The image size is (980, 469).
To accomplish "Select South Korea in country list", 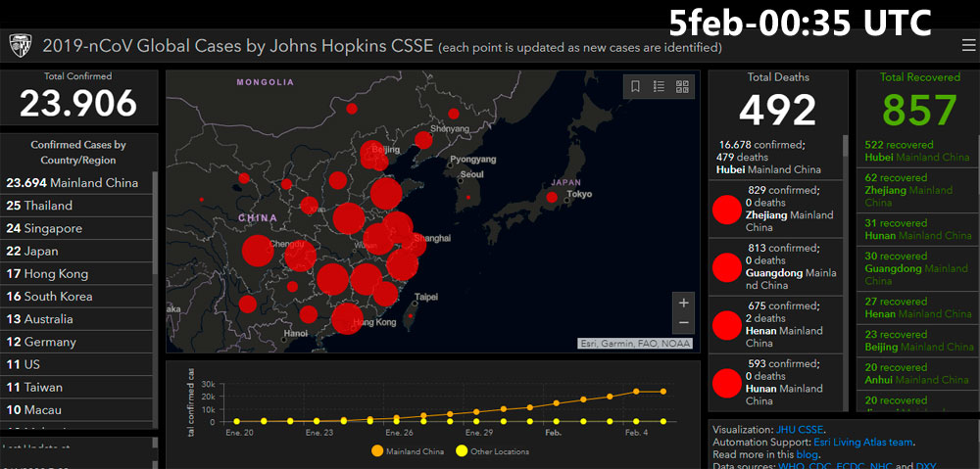I will coord(76,297).
